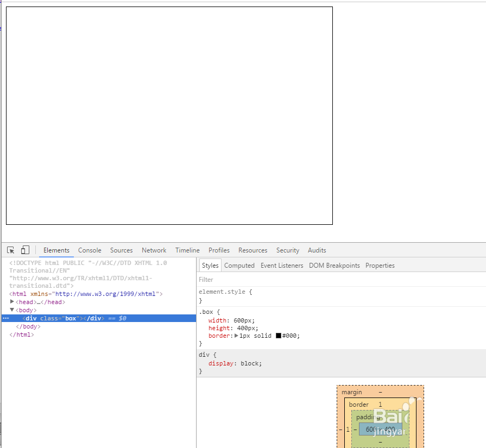Switch to the Console tab
This screenshot has height=448, width=486.
[x=90, y=250]
